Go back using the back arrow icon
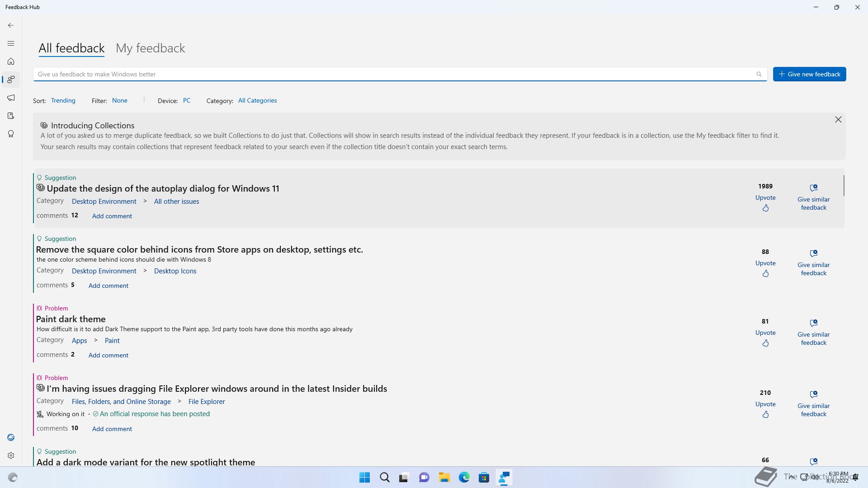This screenshot has height=488, width=868. click(11, 25)
